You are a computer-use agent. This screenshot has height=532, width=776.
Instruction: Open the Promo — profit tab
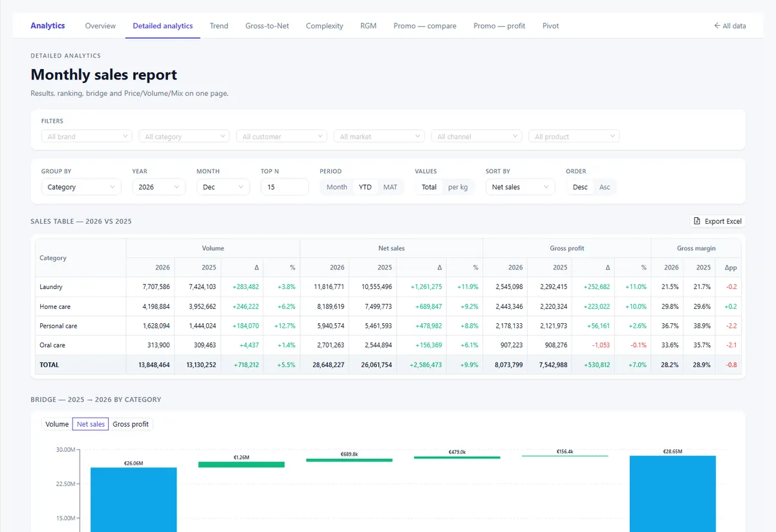[499, 26]
